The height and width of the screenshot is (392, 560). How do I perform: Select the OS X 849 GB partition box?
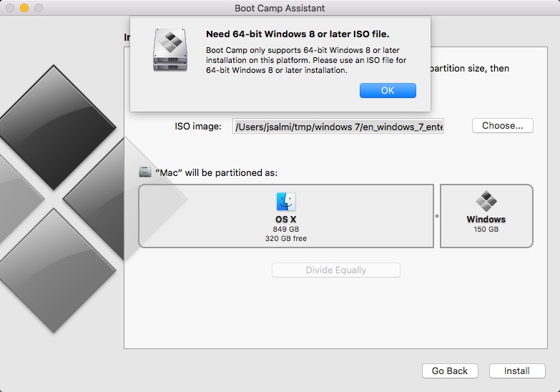[x=286, y=216]
